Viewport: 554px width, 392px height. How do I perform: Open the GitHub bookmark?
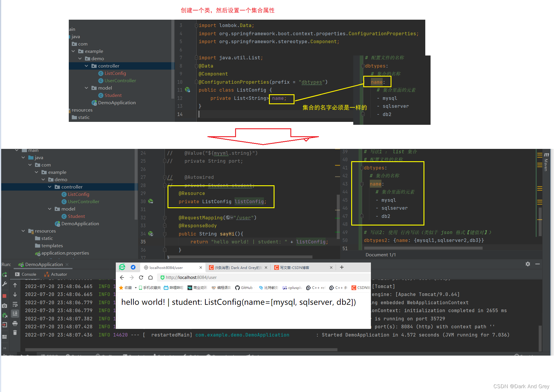tap(244, 288)
